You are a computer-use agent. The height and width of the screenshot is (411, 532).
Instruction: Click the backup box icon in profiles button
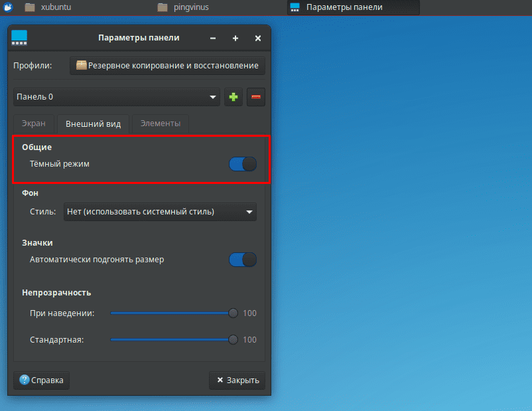pyautogui.click(x=82, y=65)
